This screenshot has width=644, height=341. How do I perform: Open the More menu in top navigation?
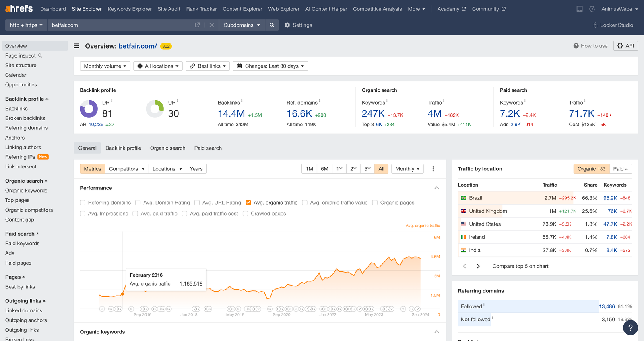(x=417, y=9)
